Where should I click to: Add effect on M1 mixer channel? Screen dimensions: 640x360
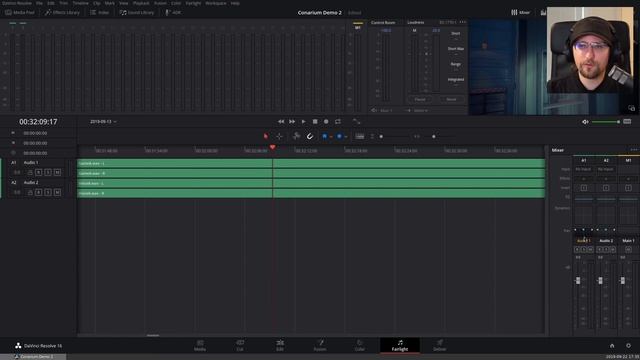click(628, 179)
